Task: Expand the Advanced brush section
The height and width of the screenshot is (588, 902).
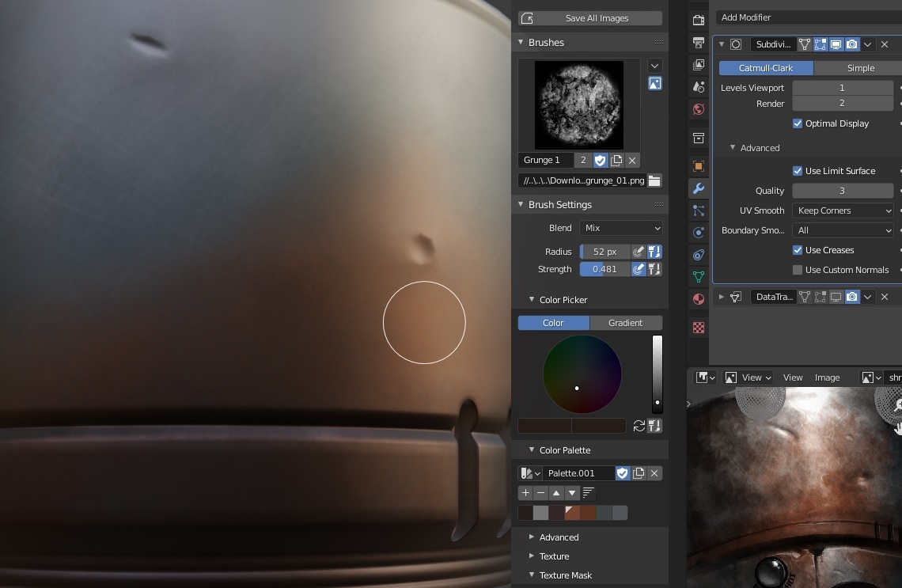Action: coord(532,537)
